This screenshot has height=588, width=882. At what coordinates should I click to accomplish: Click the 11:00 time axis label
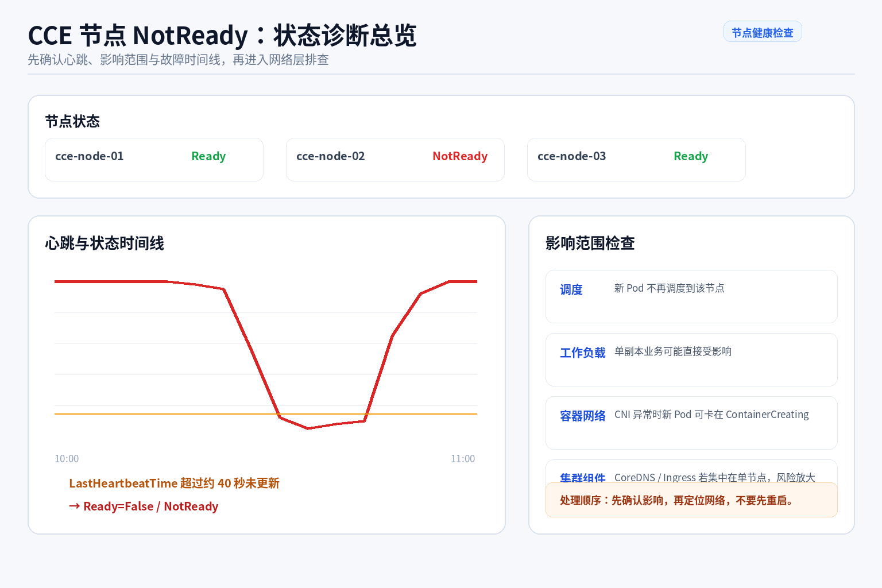coord(463,458)
